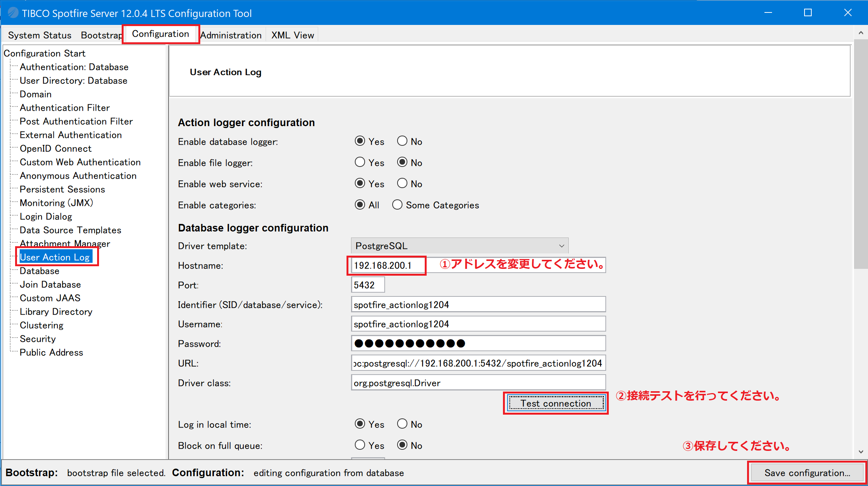This screenshot has width=868, height=486.
Task: Switch to the XML View tab
Action: pyautogui.click(x=292, y=35)
